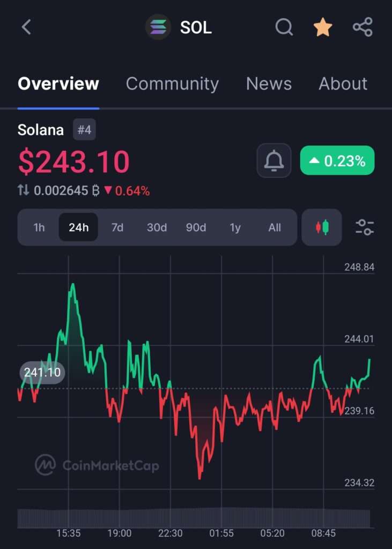Tap the 244.01 axis value
Screen dimensions: 392x549
359,339
